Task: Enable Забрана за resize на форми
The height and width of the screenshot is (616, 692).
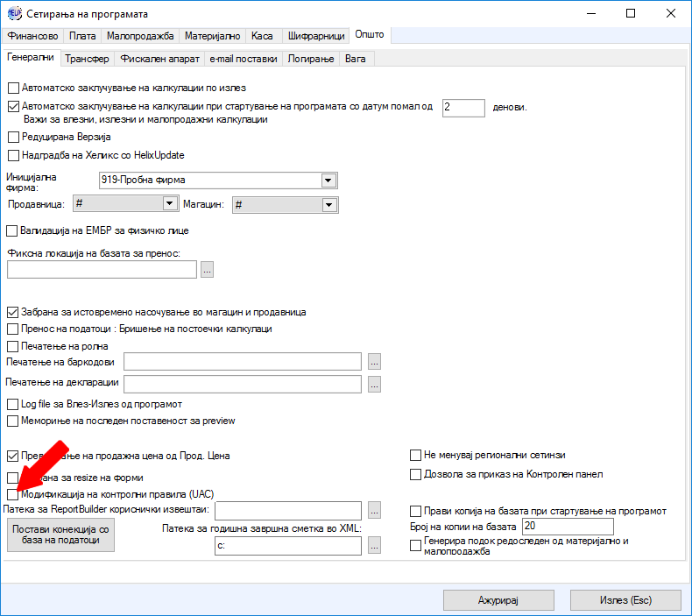Action: coord(13,478)
